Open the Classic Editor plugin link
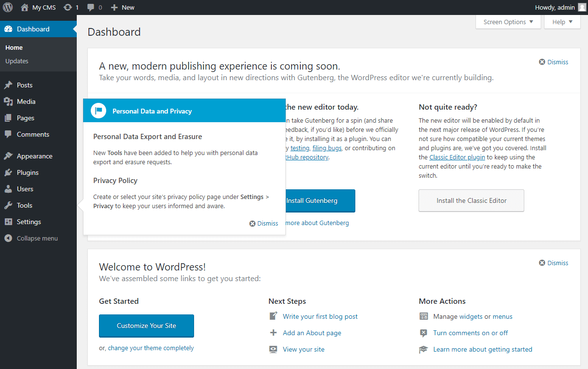The width and height of the screenshot is (588, 369). click(x=457, y=157)
